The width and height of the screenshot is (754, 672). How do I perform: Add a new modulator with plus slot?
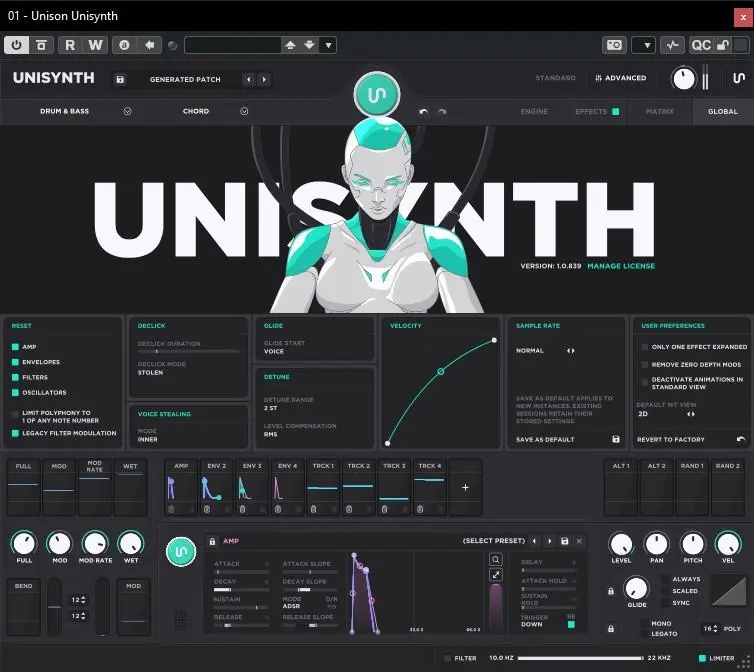click(x=465, y=487)
